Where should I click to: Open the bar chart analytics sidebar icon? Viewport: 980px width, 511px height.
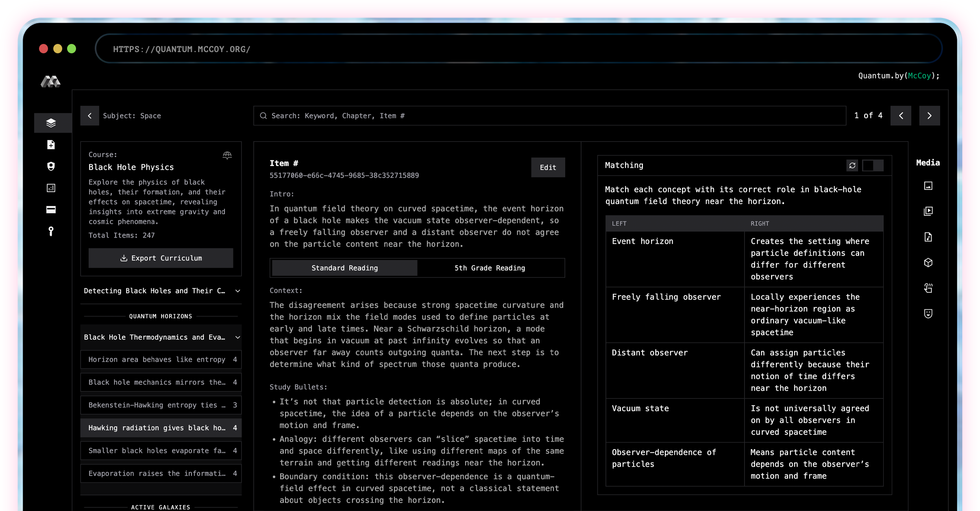(x=51, y=188)
